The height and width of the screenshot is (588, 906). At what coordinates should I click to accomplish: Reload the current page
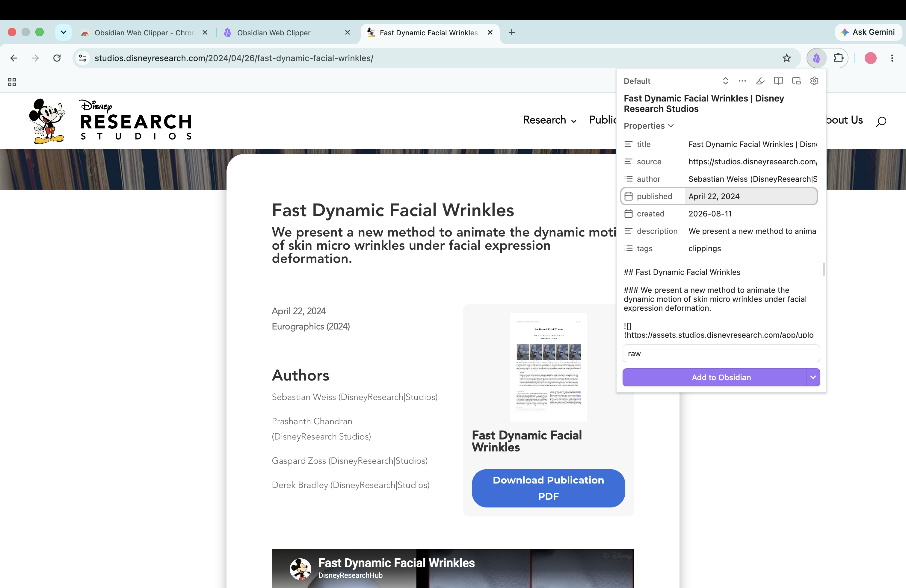pyautogui.click(x=57, y=58)
